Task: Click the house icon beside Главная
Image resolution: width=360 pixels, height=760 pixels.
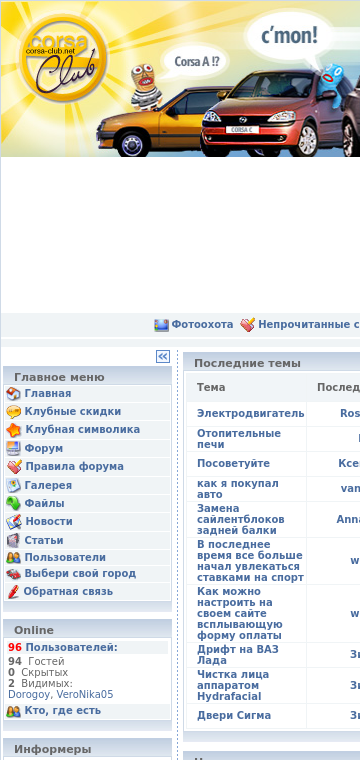Action: [13, 394]
